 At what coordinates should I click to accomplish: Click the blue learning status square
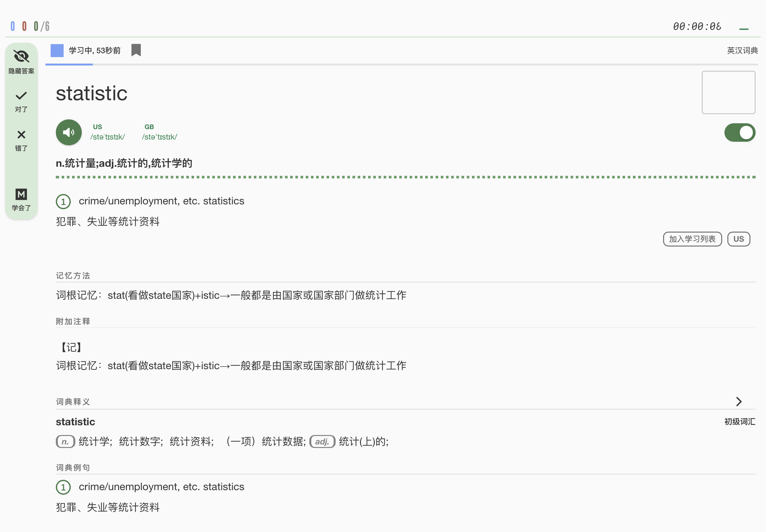point(57,50)
